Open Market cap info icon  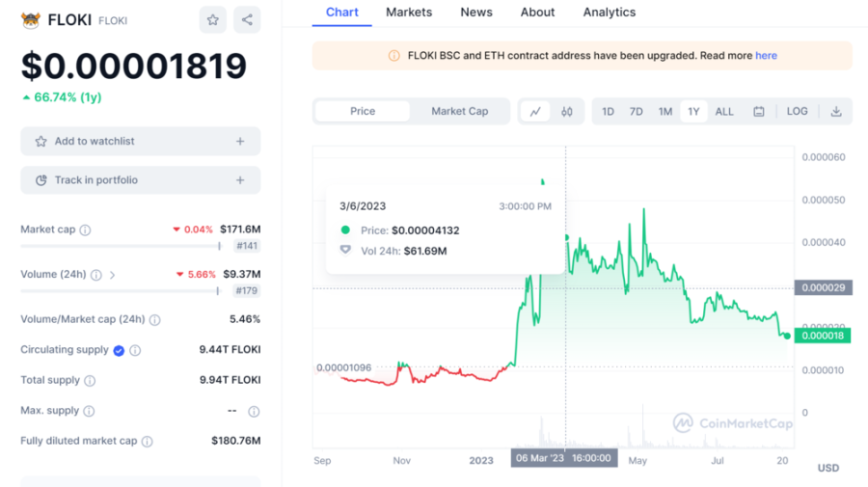click(x=85, y=230)
